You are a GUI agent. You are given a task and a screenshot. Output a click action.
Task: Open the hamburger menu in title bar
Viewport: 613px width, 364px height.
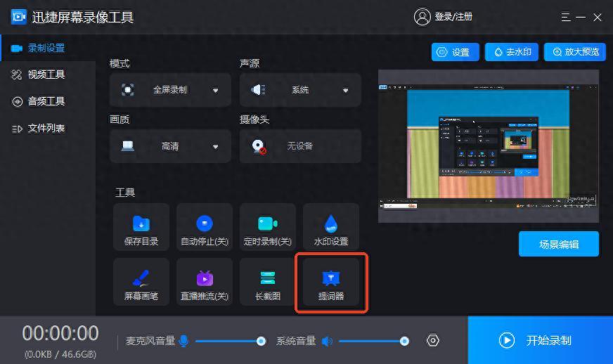[566, 17]
